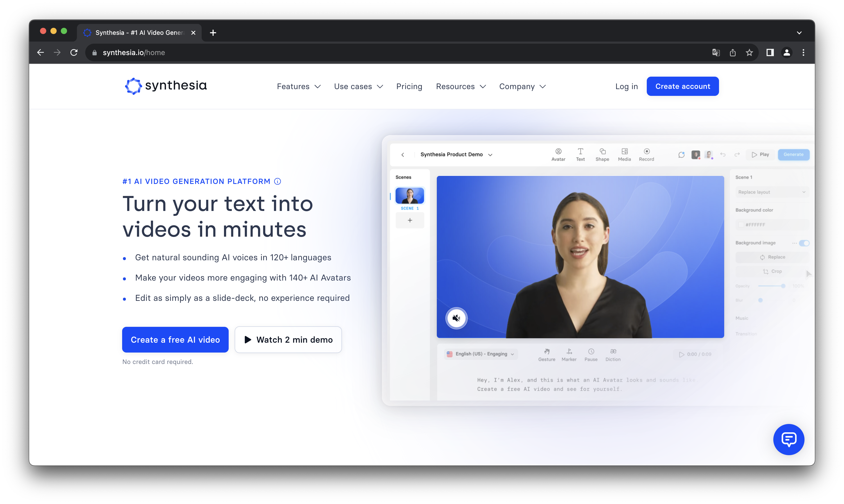Expand the Use cases dropdown
Screen dimensions: 844x504
click(358, 87)
